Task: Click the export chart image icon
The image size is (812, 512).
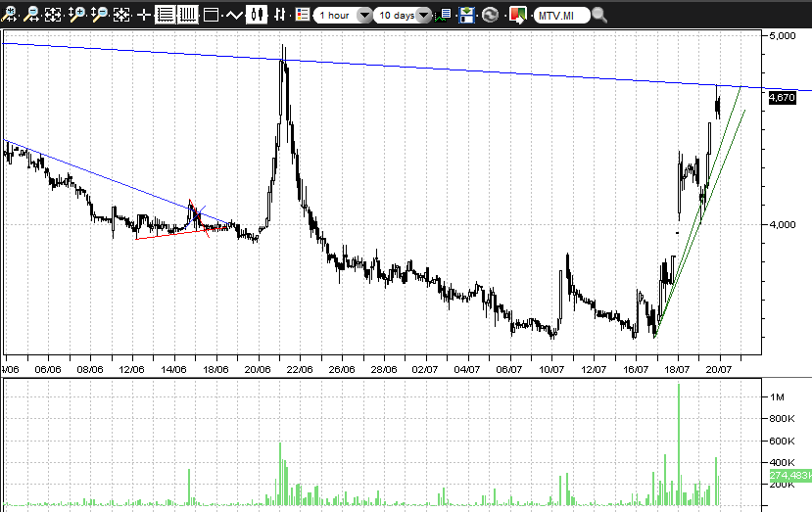Action: [517, 15]
